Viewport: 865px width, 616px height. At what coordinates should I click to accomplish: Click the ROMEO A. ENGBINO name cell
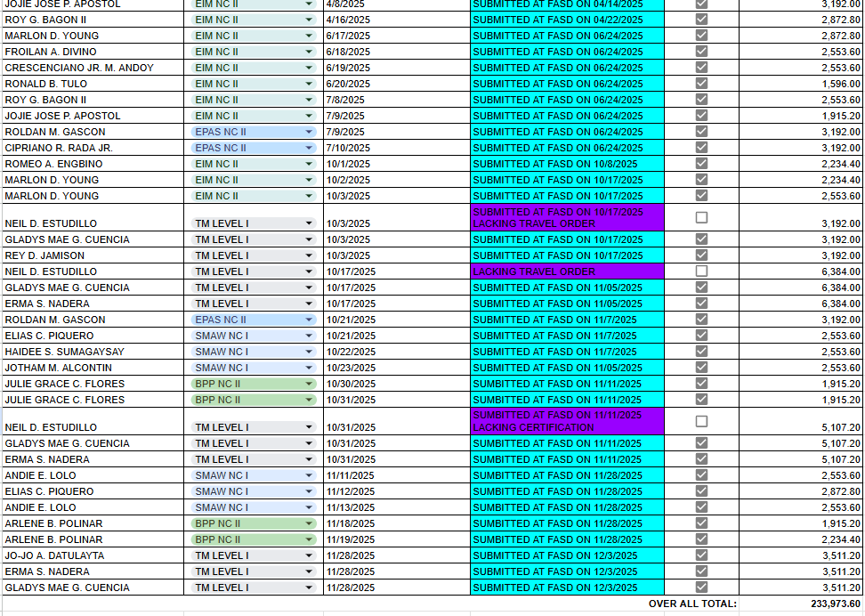(93, 164)
